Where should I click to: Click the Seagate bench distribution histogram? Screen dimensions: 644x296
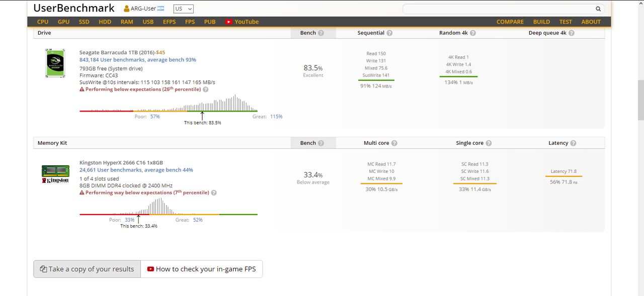[x=169, y=103]
